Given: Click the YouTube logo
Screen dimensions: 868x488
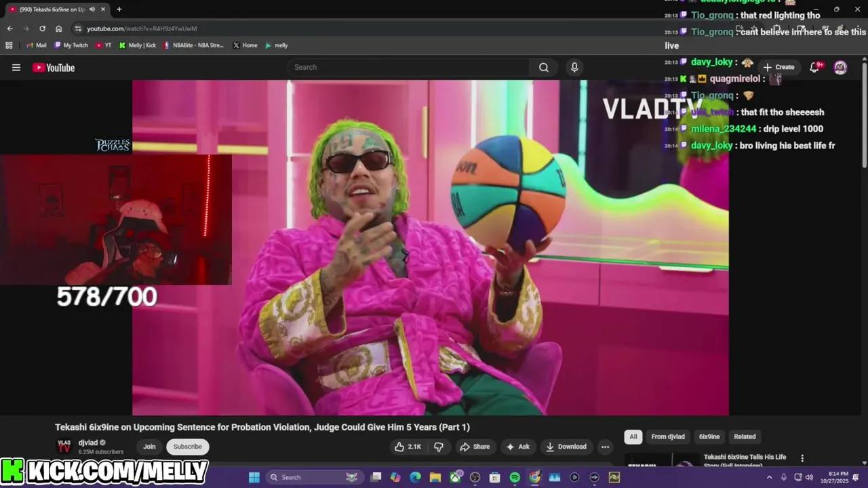Looking at the screenshot, I should pos(54,67).
